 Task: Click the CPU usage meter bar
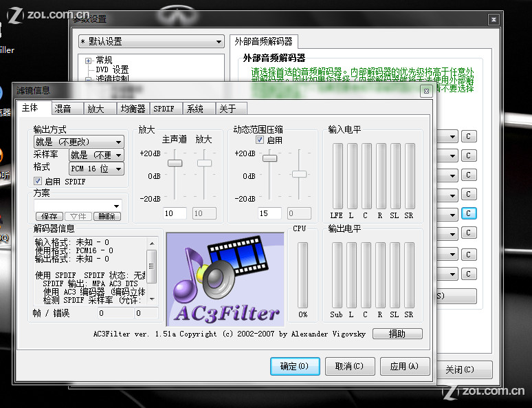click(x=302, y=275)
